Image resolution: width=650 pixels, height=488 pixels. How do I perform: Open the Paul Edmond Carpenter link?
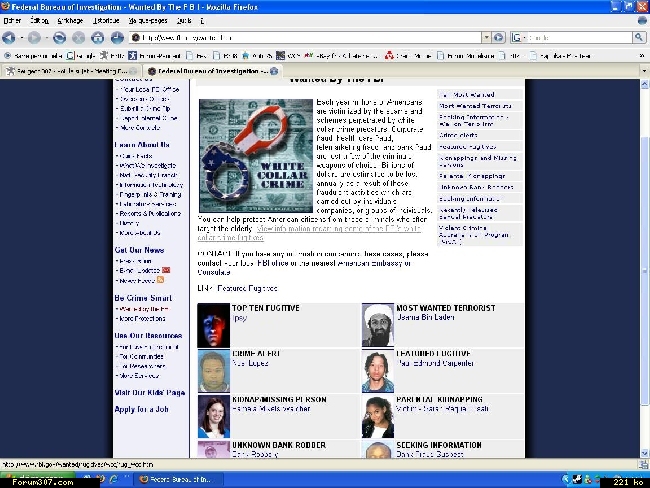pyautogui.click(x=435, y=363)
